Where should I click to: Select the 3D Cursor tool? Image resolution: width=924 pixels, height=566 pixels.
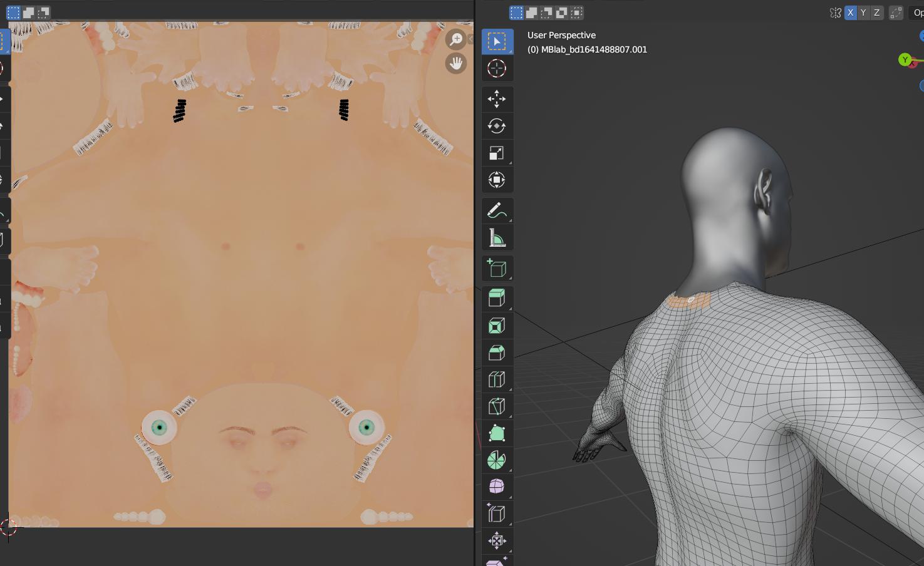[x=497, y=68]
